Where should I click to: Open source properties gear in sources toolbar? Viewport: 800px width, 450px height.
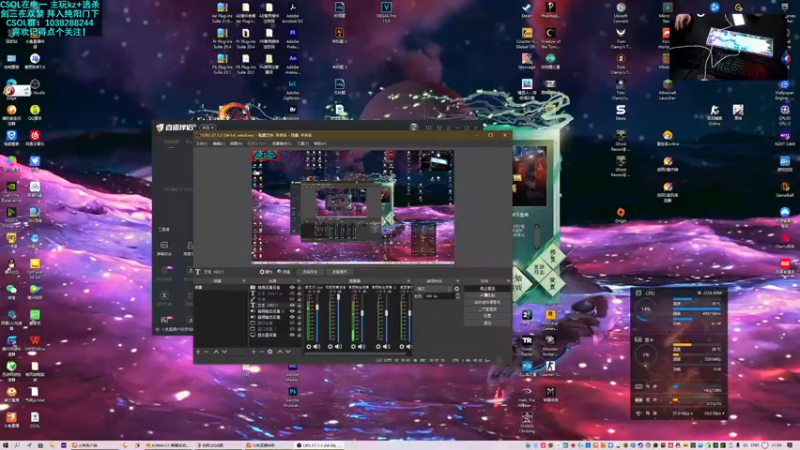[270, 352]
